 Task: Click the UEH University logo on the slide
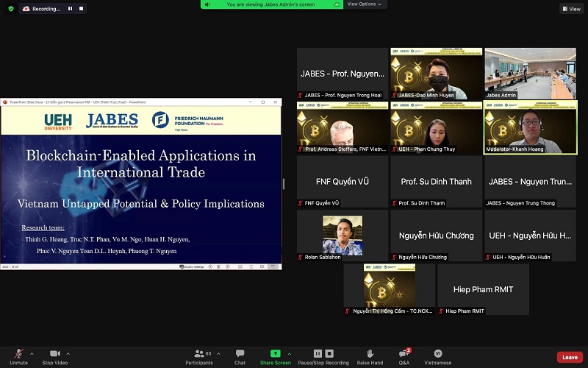[x=58, y=121]
